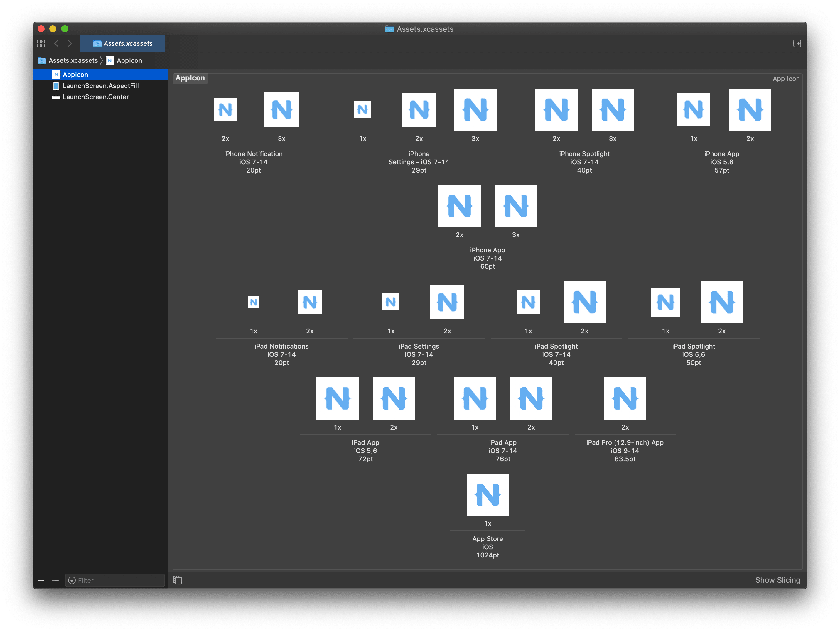Image resolution: width=840 pixels, height=632 pixels.
Task: Remove selected asset with minus button
Action: coord(55,580)
